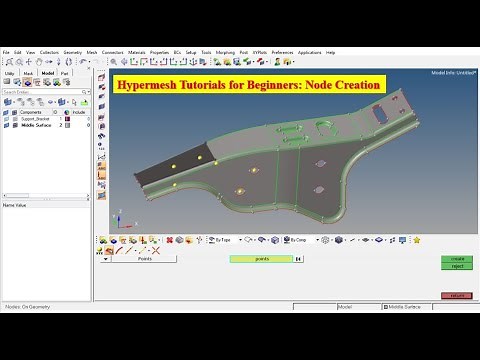Open the Connectors menu
The width and height of the screenshot is (480, 360).
tap(112, 52)
